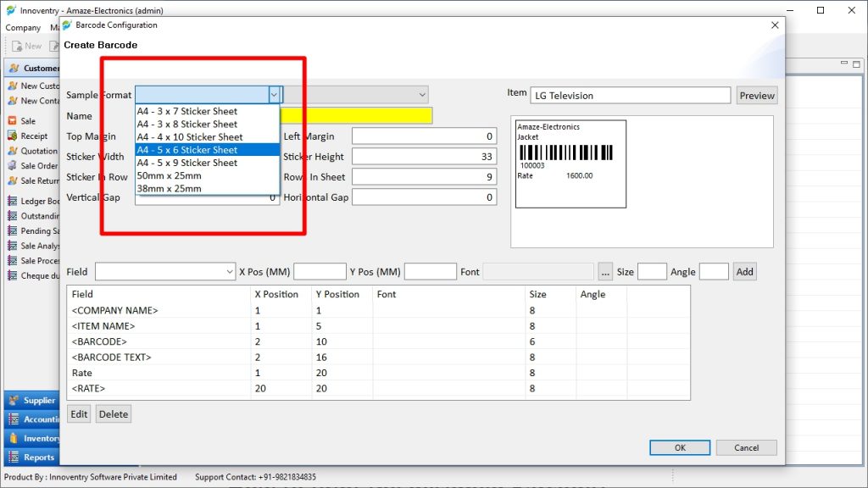Pick A4 - 4 x 10 Sticker Sheet
Viewport: 868px width, 488px height.
207,136
